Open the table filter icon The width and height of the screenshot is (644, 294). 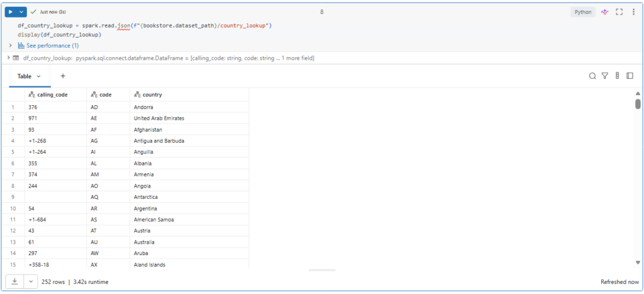point(604,76)
